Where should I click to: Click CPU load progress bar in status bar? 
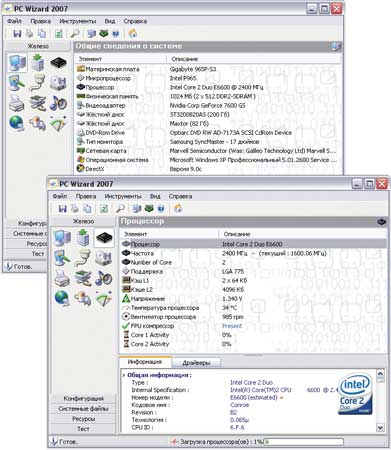click(x=303, y=442)
